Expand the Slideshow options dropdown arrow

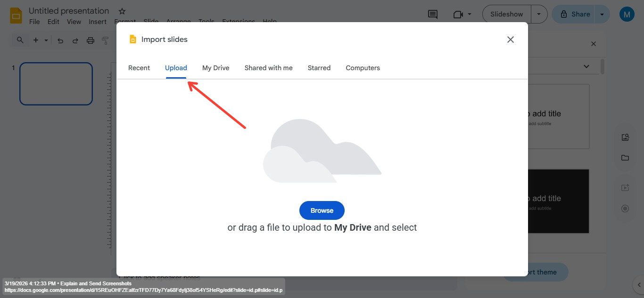[x=539, y=14]
